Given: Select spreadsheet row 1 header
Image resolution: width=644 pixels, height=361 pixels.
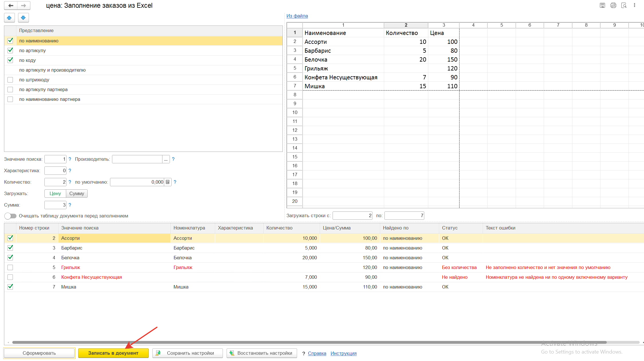Looking at the screenshot, I should pyautogui.click(x=295, y=33).
